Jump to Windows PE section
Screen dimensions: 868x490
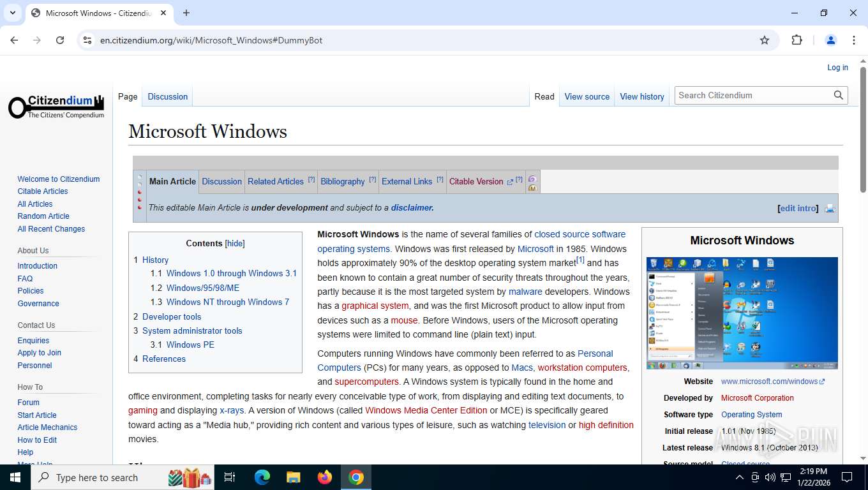pyautogui.click(x=190, y=345)
